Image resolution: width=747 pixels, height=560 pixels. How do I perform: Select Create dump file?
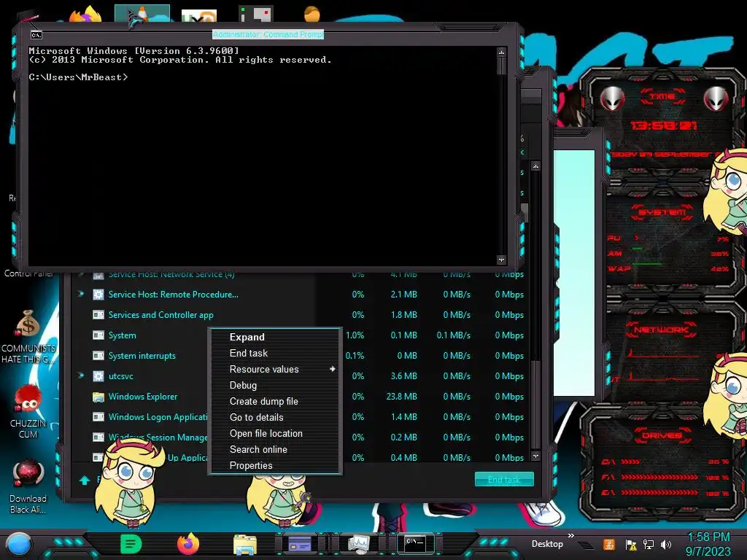(275, 402)
